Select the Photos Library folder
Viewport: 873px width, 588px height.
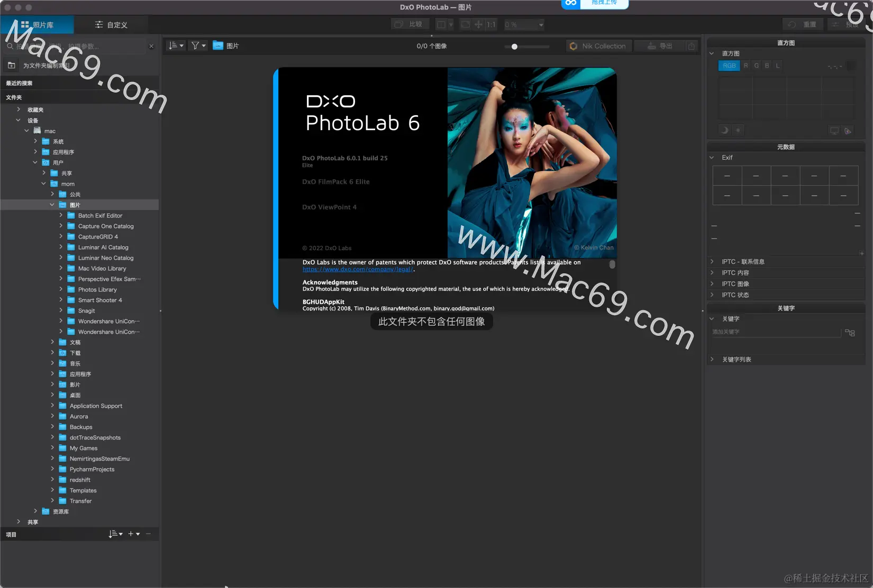coord(97,290)
